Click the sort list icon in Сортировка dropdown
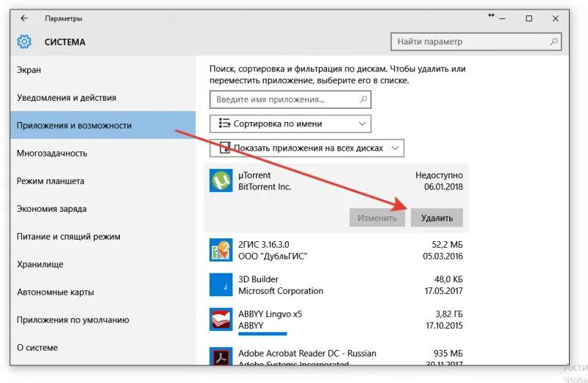 [225, 124]
